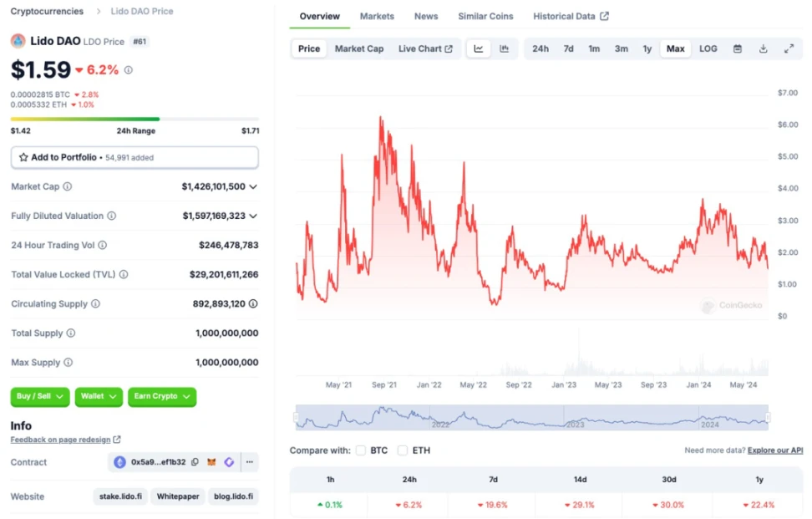Switch to the Markets tab
The height and width of the screenshot is (519, 812).
[x=377, y=16]
